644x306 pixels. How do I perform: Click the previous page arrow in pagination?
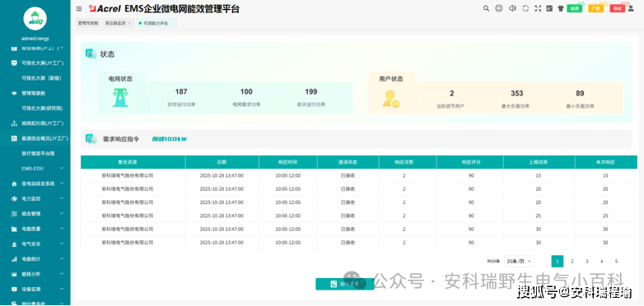[543, 262]
